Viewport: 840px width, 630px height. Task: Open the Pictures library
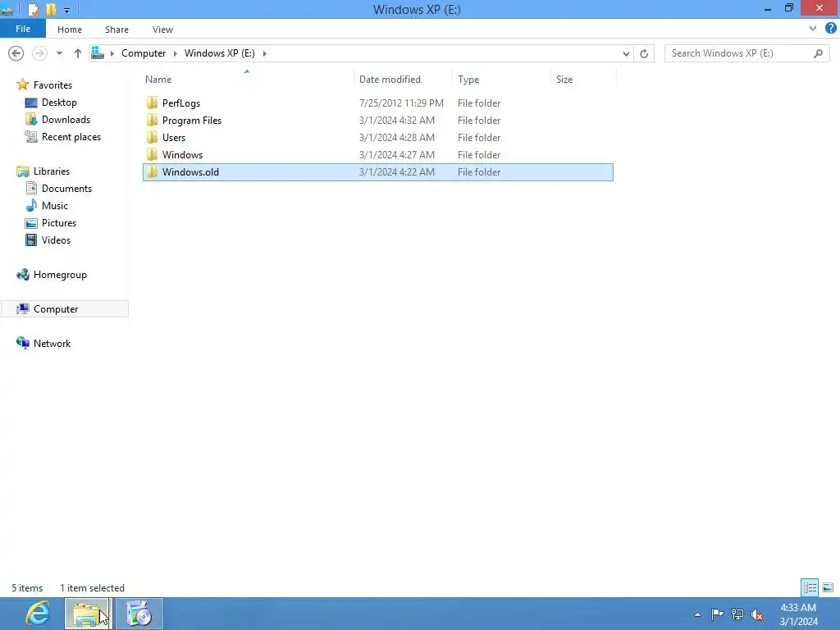(x=59, y=223)
